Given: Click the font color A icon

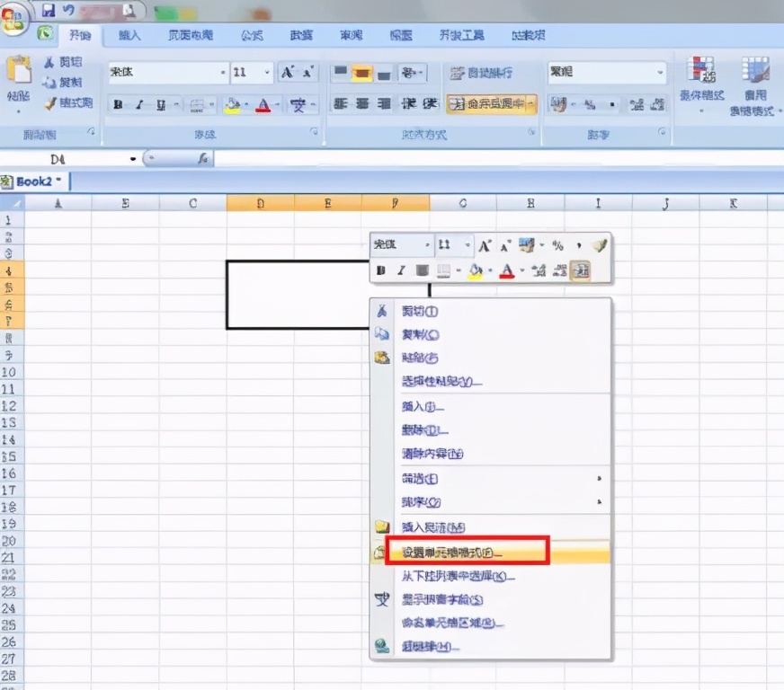Looking at the screenshot, I should [263, 103].
